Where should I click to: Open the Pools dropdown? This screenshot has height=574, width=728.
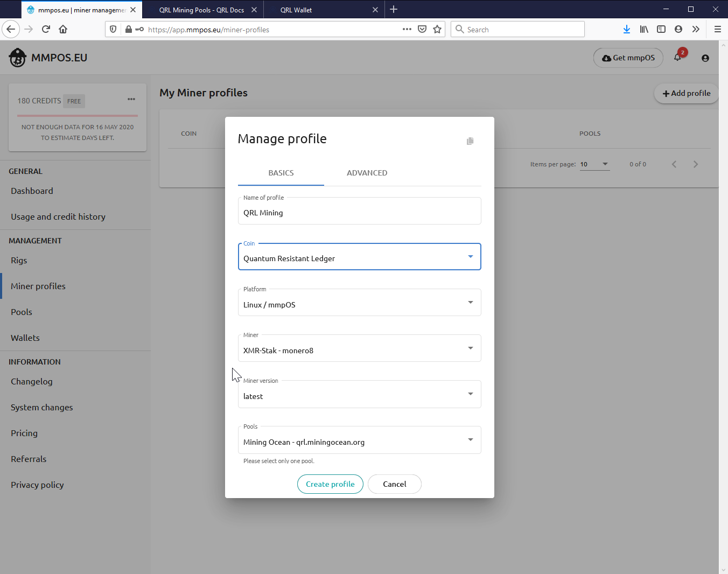pyautogui.click(x=359, y=440)
